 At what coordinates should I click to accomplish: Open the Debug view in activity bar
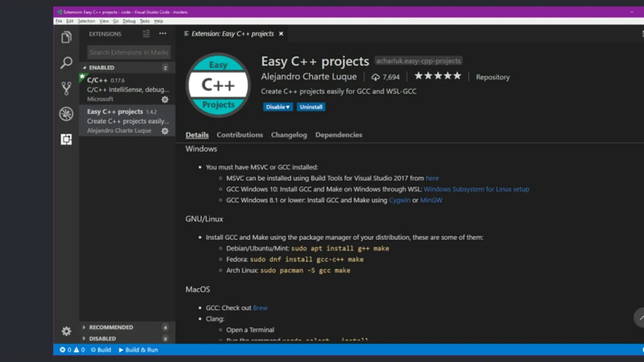(x=66, y=114)
